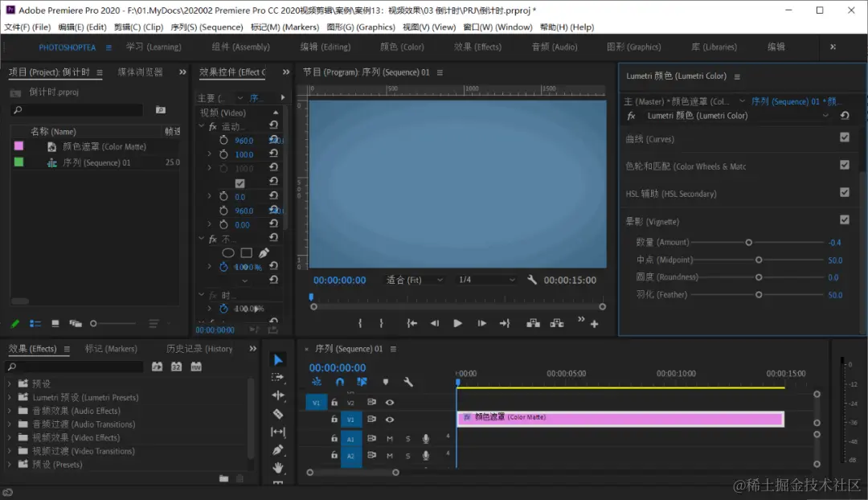Click Play in Program monitor
Screen dimensions: 868x500
click(x=457, y=323)
